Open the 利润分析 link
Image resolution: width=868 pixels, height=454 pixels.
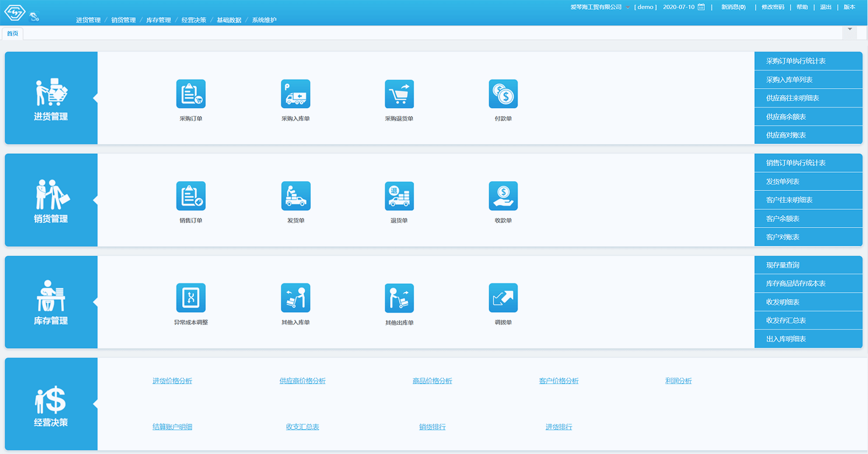click(678, 381)
